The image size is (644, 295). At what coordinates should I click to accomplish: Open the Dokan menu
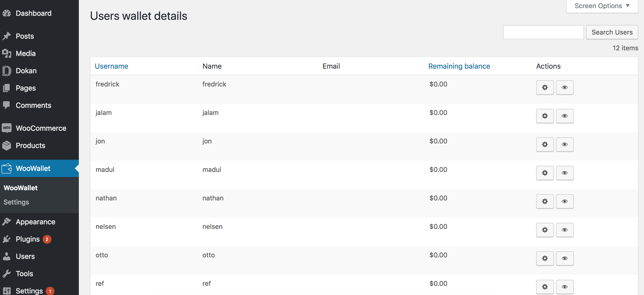click(26, 71)
